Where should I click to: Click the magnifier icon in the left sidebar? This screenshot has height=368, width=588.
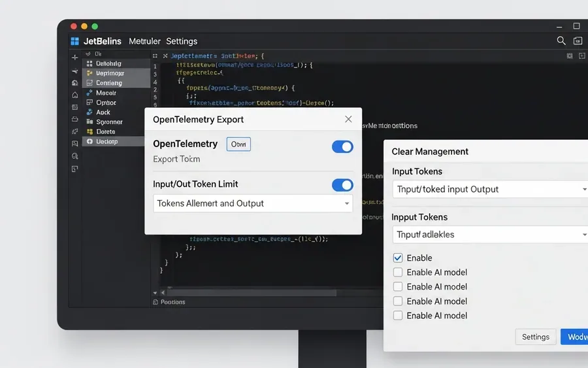pos(74,156)
